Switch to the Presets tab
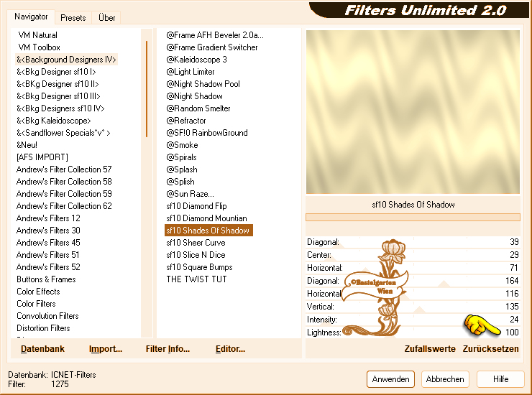This screenshot has height=395, width=532. point(73,18)
